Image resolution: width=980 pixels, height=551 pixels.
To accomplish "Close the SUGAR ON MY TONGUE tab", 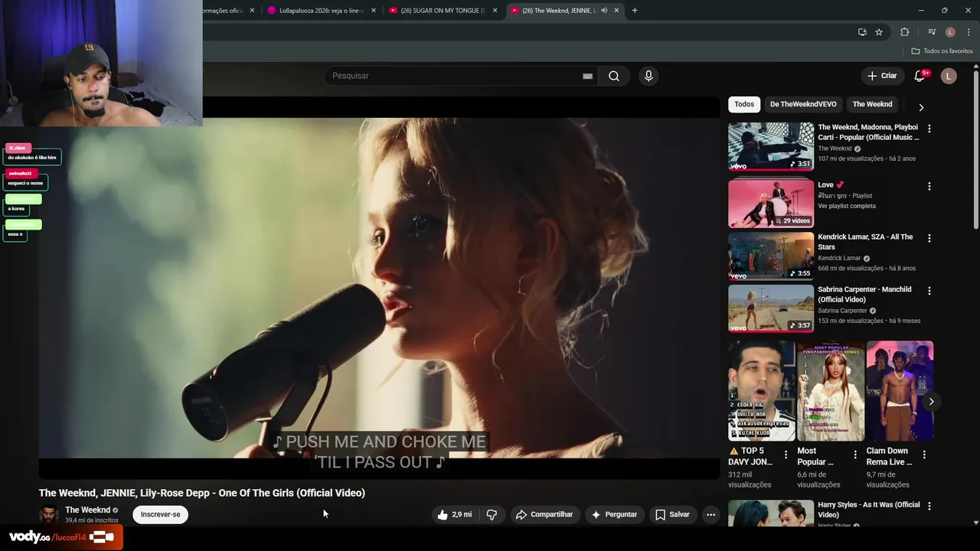I will (495, 11).
